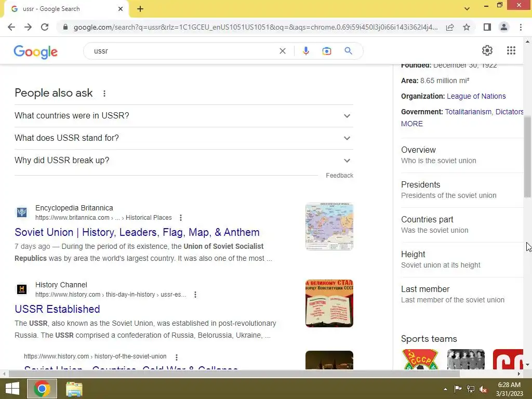Screen dimensions: 532x399
Task: Click the Totalitarianism link
Action: tap(468, 112)
